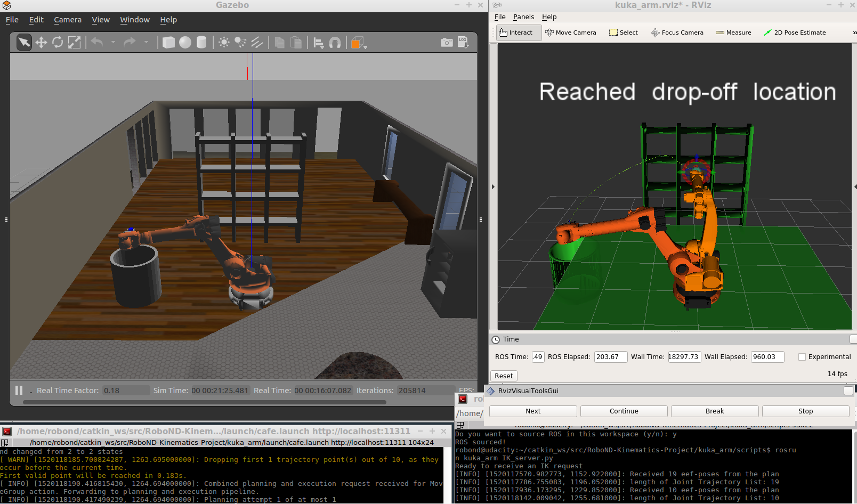The width and height of the screenshot is (857, 504).
Task: Take a screenshot with the camera icon
Action: point(447,42)
